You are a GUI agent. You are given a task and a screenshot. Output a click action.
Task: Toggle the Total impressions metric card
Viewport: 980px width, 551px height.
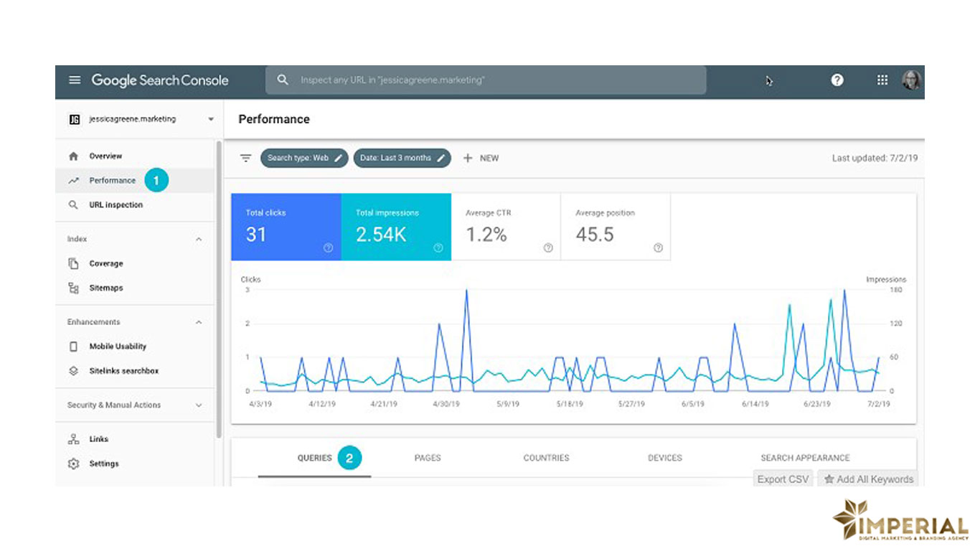395,227
